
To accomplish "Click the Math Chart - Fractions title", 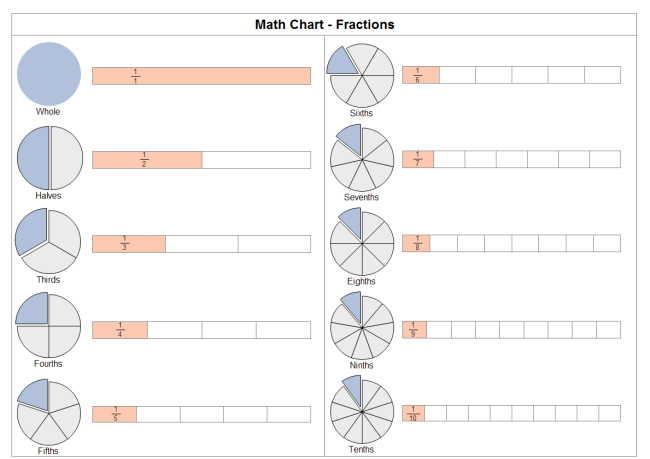I will coord(324,24).
